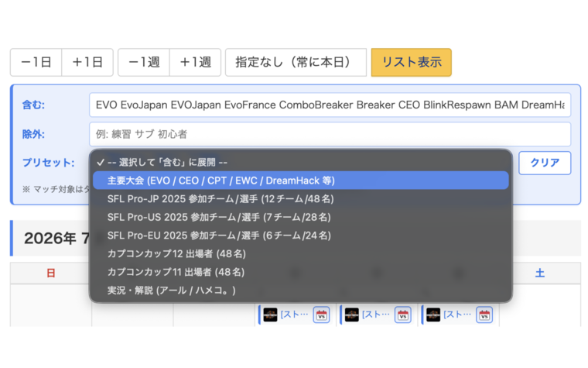Switch to リスト表示 view
The width and height of the screenshot is (588, 368).
tap(412, 62)
